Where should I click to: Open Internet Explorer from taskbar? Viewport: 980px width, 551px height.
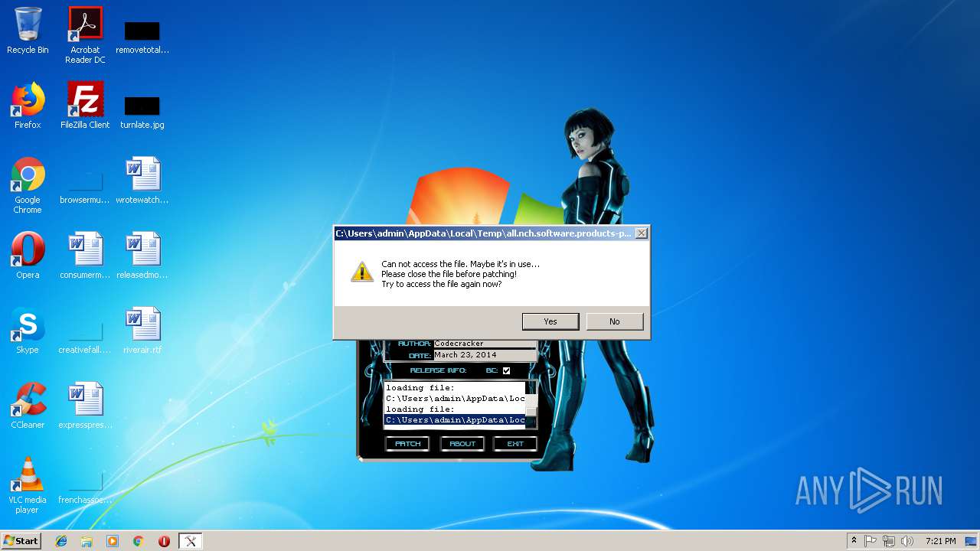tap(61, 541)
